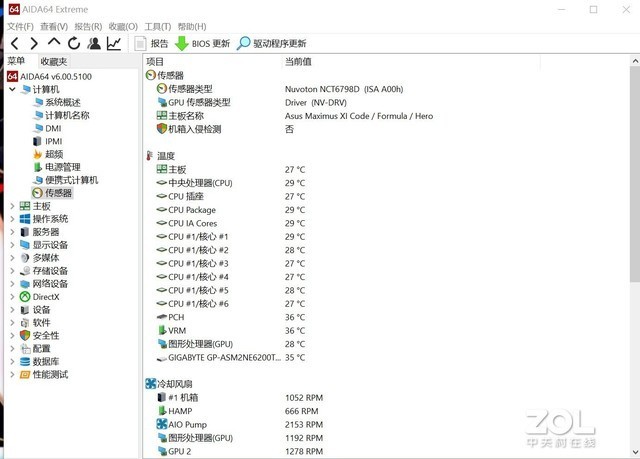Click the 温度 section thermometer icon
Screen dimensions: 640x459
pos(150,156)
